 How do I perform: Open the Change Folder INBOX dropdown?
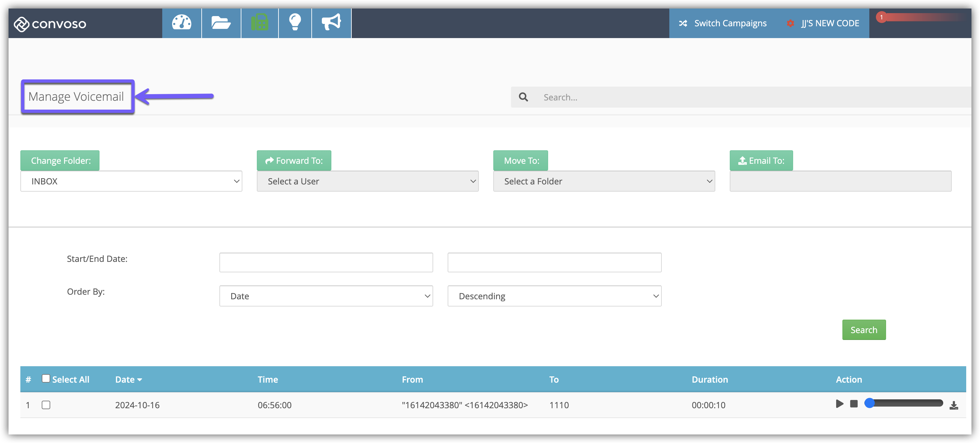click(x=131, y=181)
